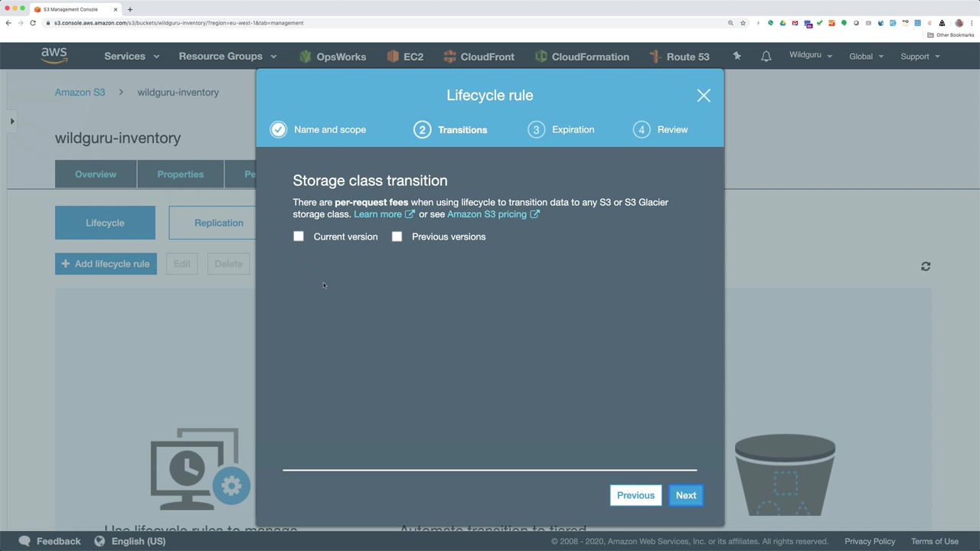Screen dimensions: 980x551
Task: Click the Feedback link in footer
Action: 58,541
